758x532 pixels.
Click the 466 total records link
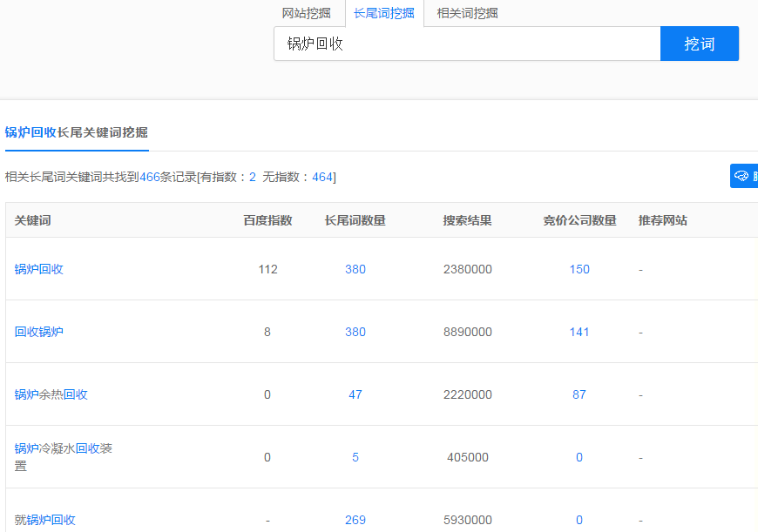click(149, 177)
